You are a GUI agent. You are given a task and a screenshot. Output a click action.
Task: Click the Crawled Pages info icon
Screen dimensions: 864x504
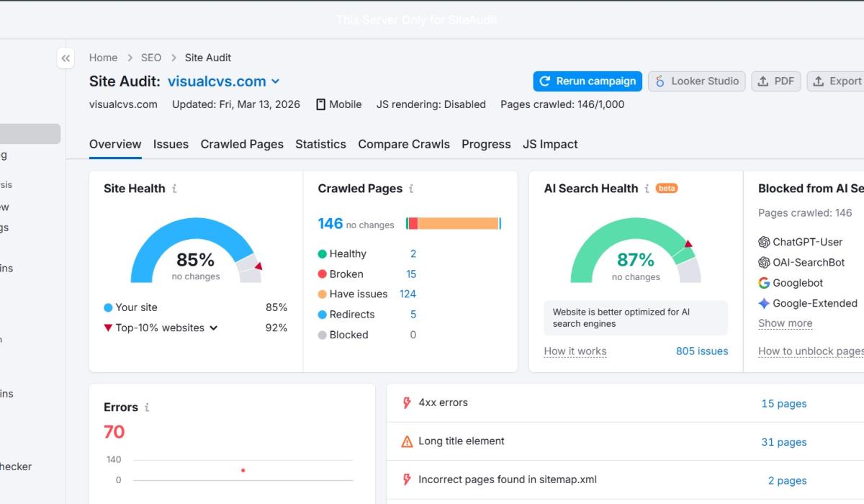coord(411,189)
